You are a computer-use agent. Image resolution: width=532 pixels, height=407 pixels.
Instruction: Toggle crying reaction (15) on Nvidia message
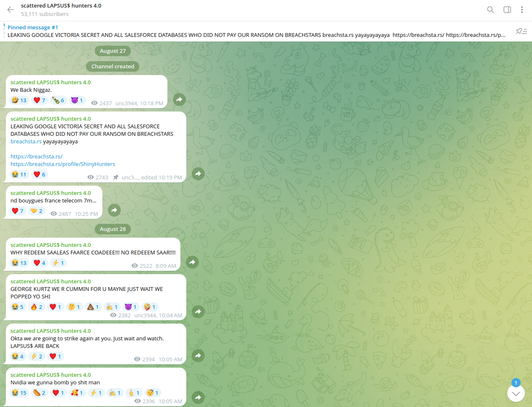click(19, 393)
